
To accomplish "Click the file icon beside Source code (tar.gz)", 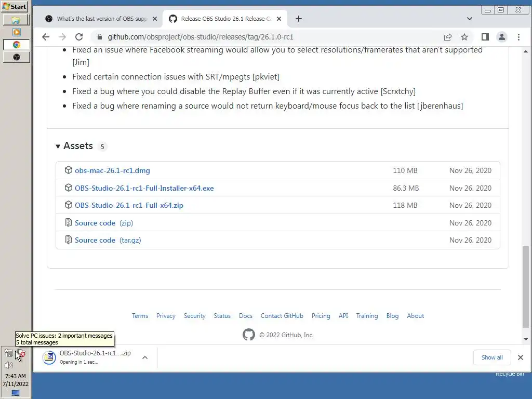I will tap(68, 240).
